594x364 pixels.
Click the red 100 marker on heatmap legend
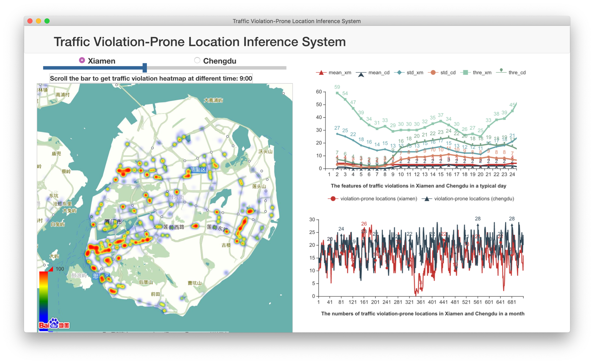tap(51, 269)
